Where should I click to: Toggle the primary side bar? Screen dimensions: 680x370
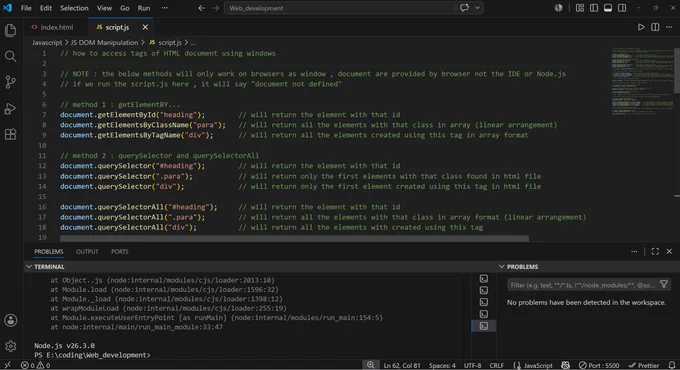pyautogui.click(x=594, y=8)
